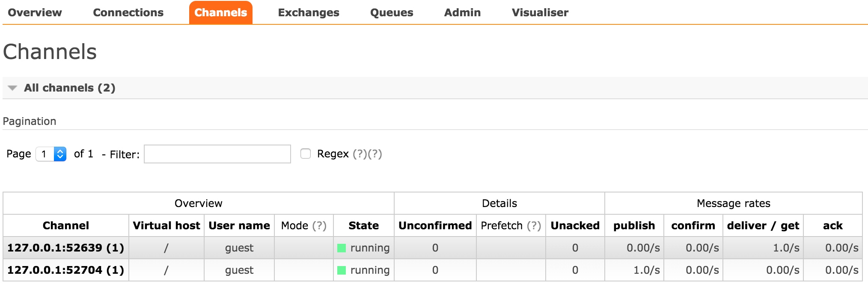Image resolution: width=868 pixels, height=290 pixels.
Task: Click the Pagination heading
Action: point(30,121)
